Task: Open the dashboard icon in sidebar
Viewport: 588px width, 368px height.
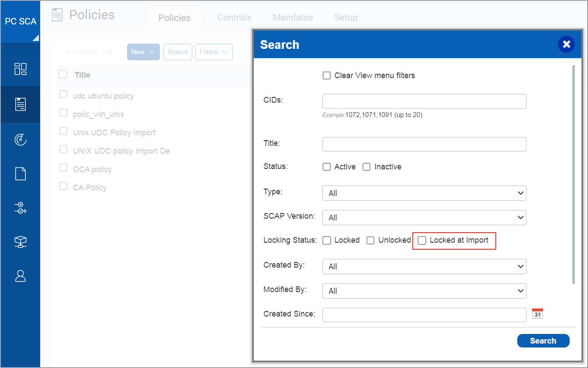Action: click(21, 69)
